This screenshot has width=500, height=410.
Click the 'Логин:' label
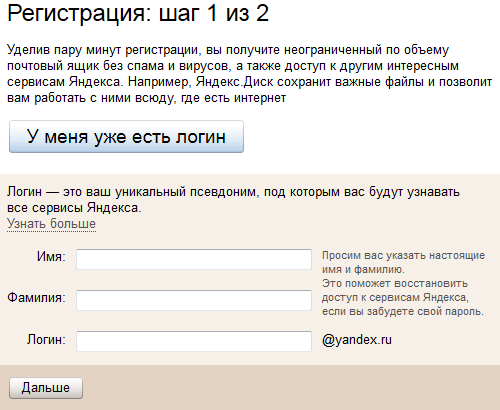point(46,339)
